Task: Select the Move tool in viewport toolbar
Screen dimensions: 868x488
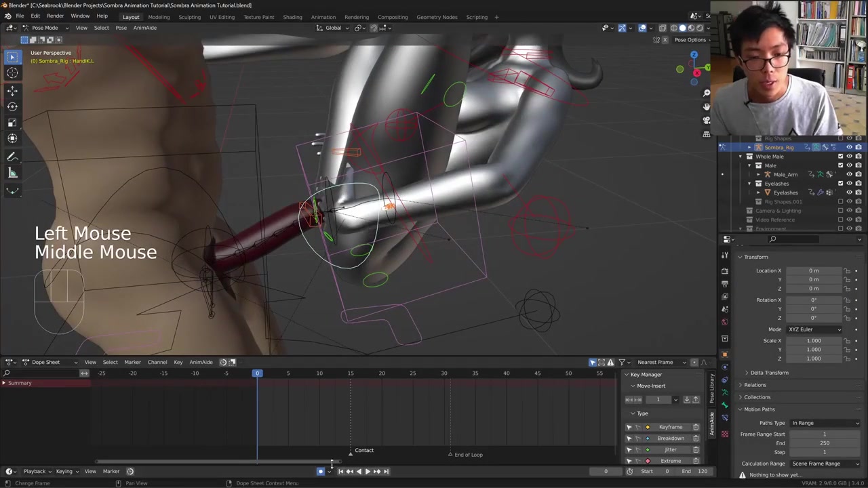Action: tap(12, 90)
